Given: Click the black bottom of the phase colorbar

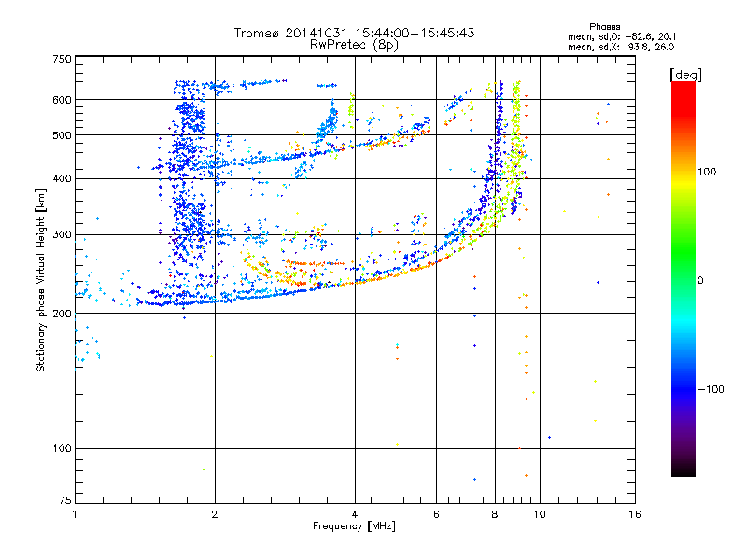Looking at the screenshot, I should pos(684,469).
